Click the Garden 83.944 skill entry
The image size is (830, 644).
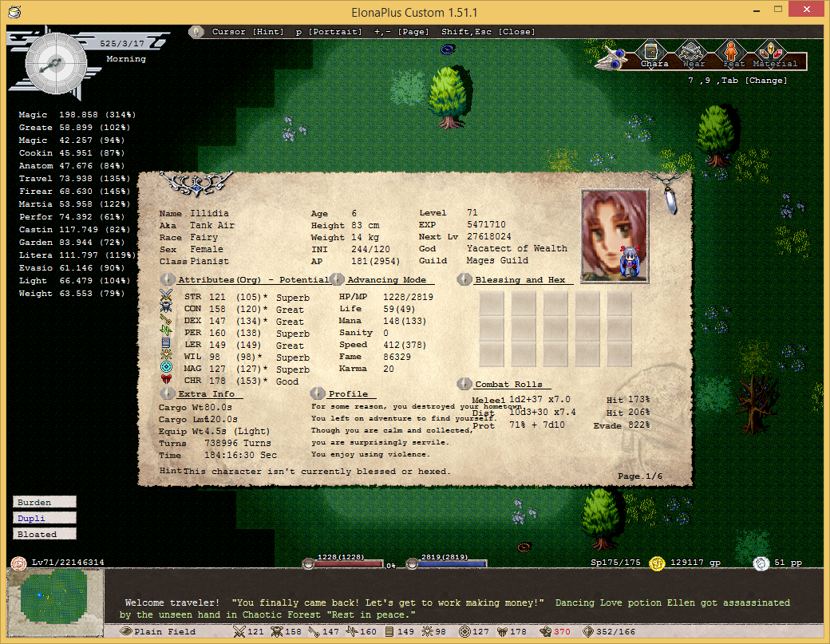(x=72, y=243)
